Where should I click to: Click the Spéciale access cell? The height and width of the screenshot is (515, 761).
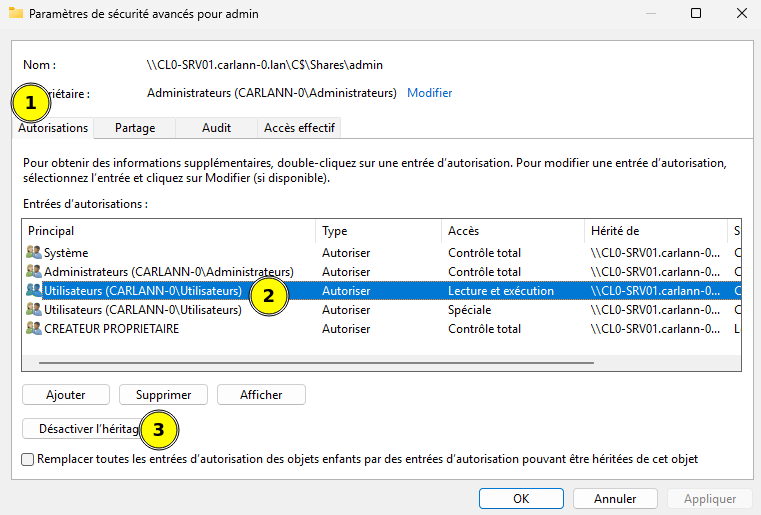(469, 309)
